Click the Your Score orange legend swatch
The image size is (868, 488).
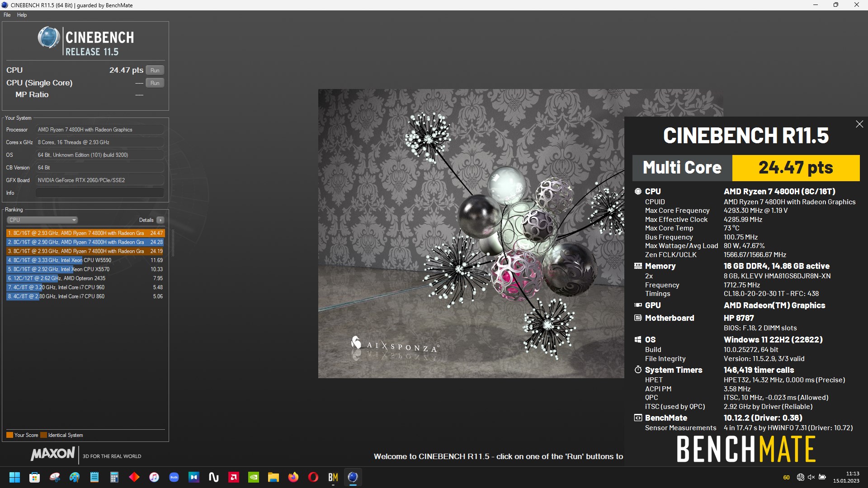tap(9, 435)
